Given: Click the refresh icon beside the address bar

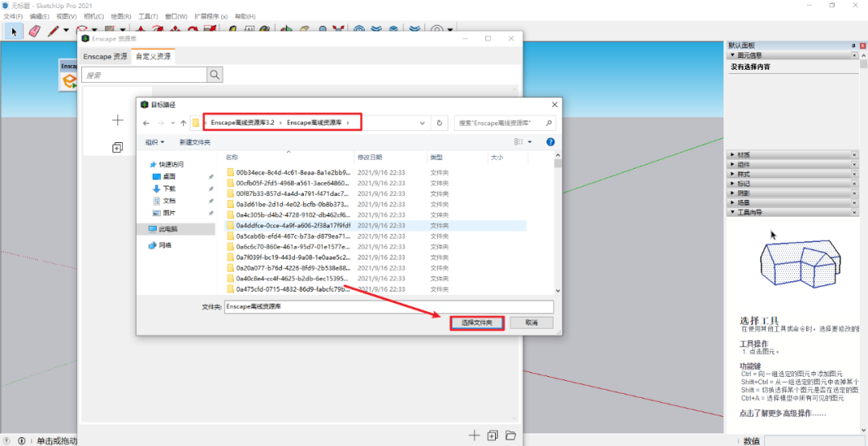Looking at the screenshot, I should pos(439,123).
